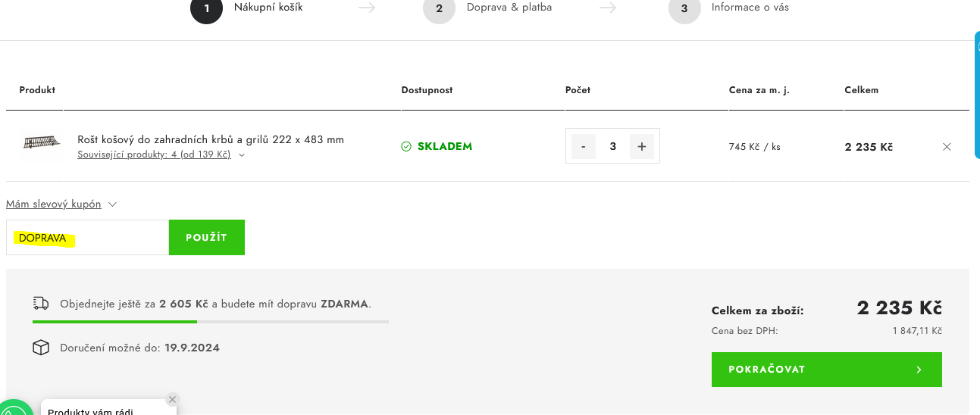Image resolution: width=980 pixels, height=415 pixels.
Task: Click the quantity number field
Action: tap(612, 146)
